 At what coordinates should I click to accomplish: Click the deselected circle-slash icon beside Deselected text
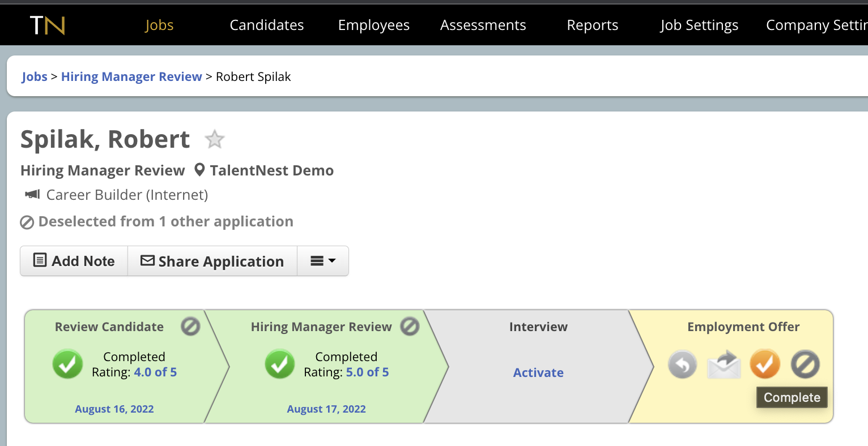click(x=27, y=222)
